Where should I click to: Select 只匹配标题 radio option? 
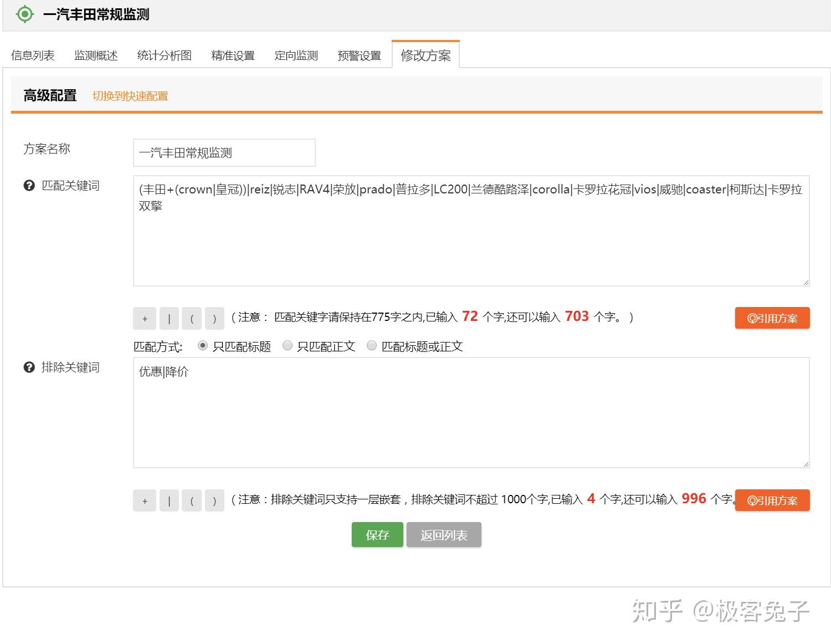pos(203,346)
